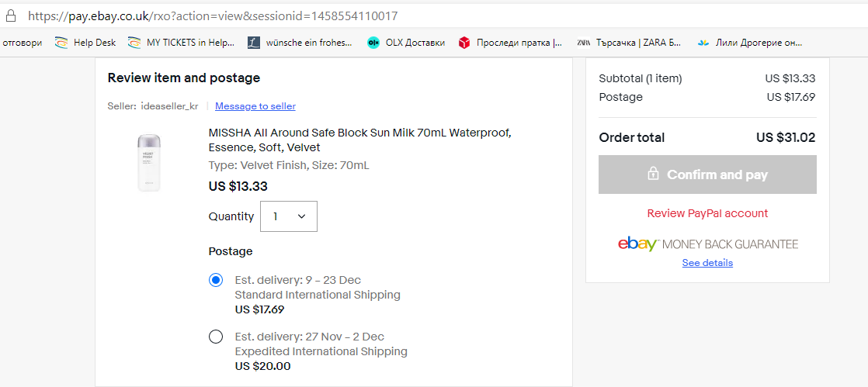Click Review PayPal account link

coord(707,213)
